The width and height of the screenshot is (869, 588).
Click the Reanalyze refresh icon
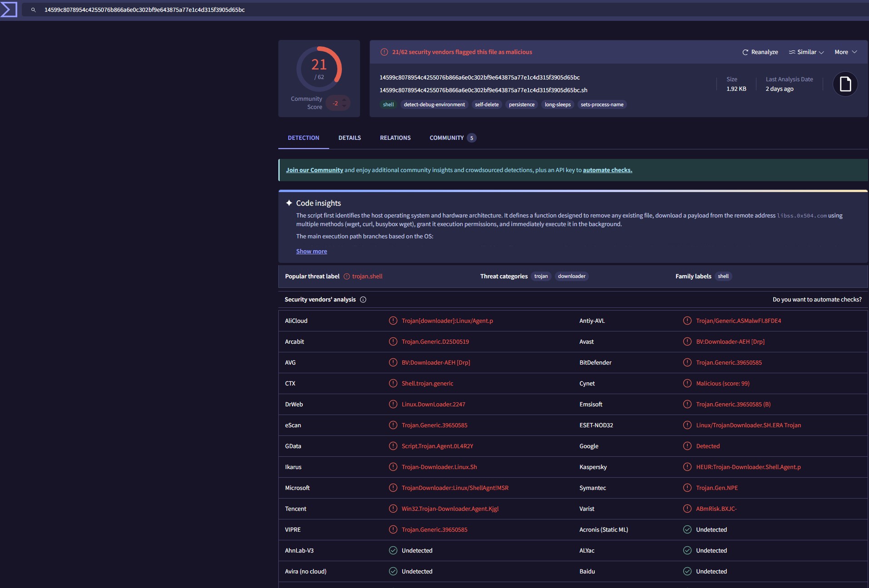coord(745,52)
